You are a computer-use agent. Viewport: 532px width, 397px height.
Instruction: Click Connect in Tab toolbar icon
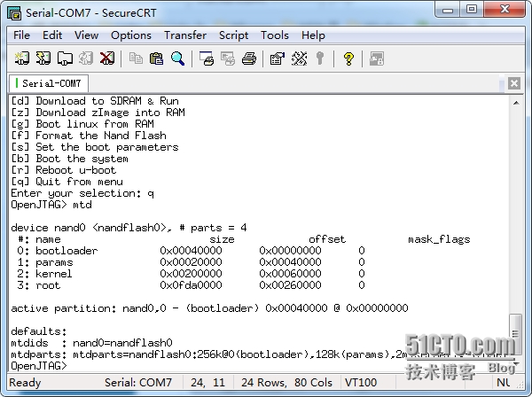[x=65, y=58]
